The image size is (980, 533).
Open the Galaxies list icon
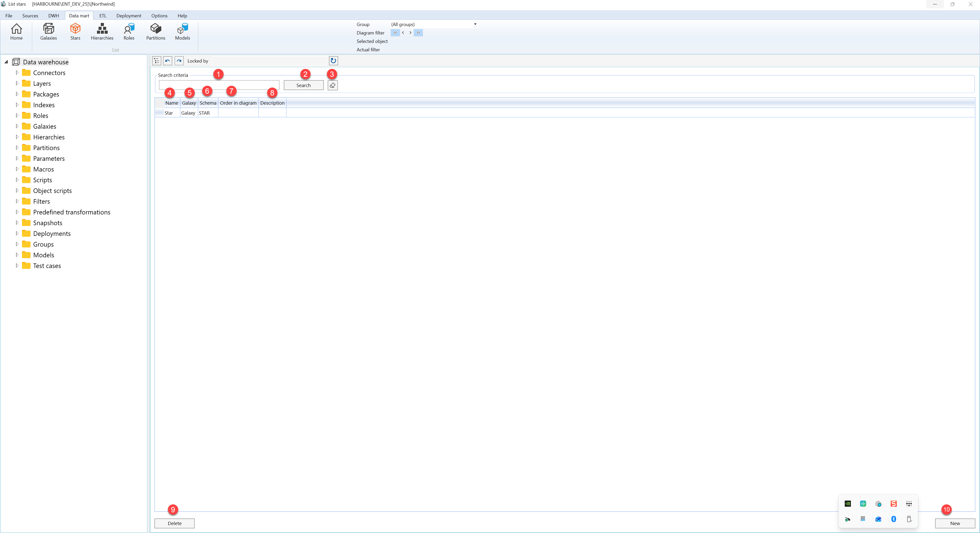click(48, 32)
